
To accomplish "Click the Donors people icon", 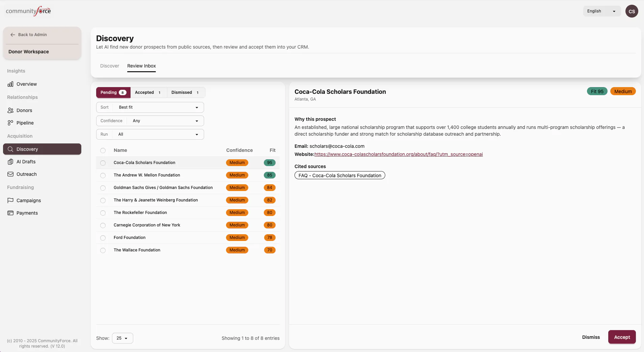I will pos(10,110).
